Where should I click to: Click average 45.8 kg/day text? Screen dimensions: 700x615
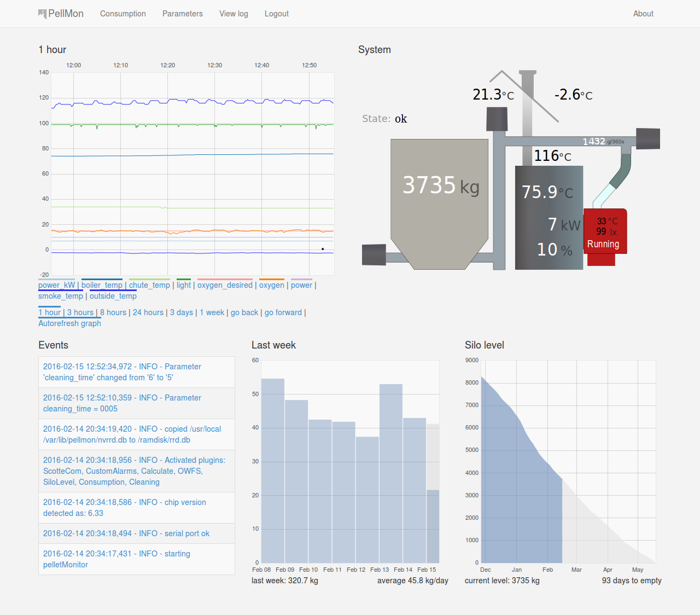413,581
